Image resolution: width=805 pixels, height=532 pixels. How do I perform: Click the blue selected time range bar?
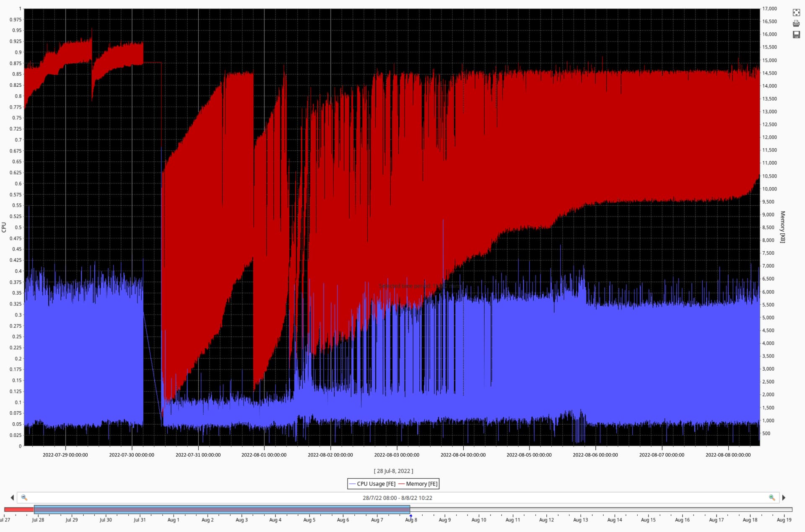pos(222,509)
